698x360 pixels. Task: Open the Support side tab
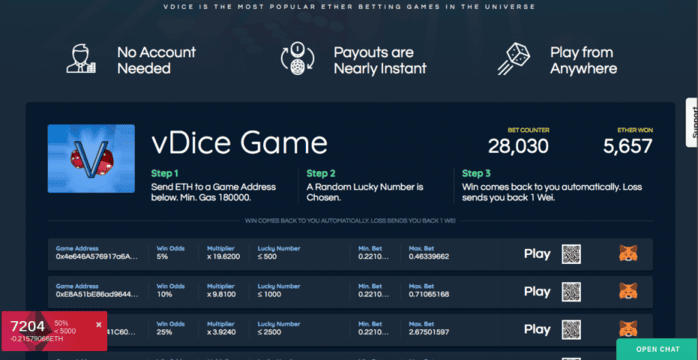[692, 122]
